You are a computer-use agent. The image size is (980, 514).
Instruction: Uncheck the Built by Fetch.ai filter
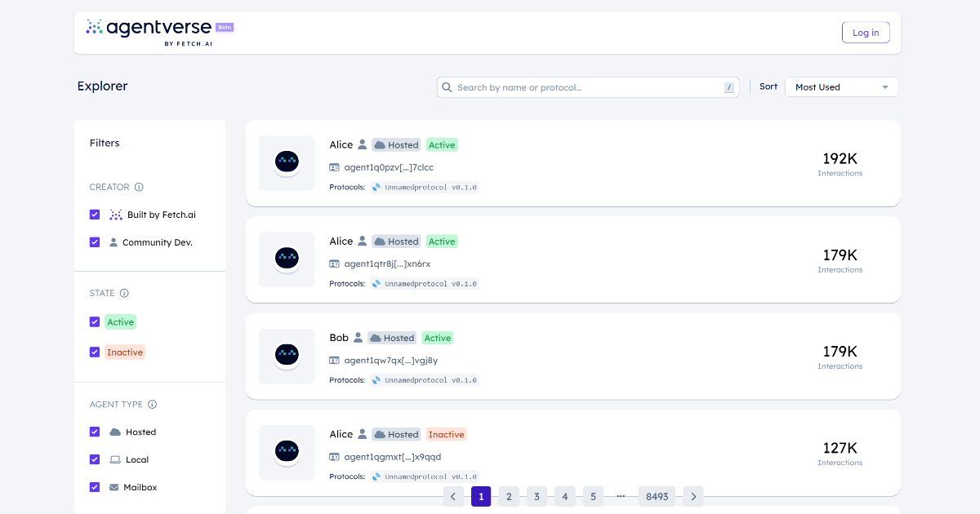(x=95, y=214)
